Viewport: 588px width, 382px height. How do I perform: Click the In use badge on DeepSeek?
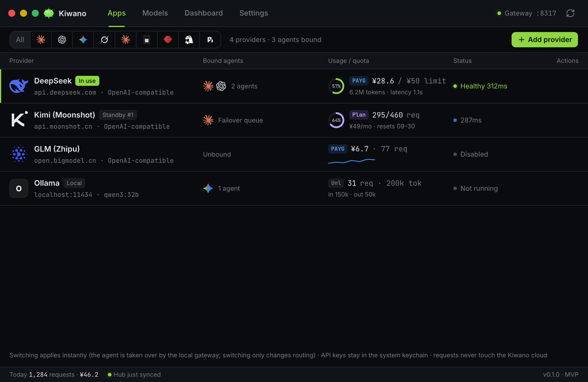[x=87, y=81]
